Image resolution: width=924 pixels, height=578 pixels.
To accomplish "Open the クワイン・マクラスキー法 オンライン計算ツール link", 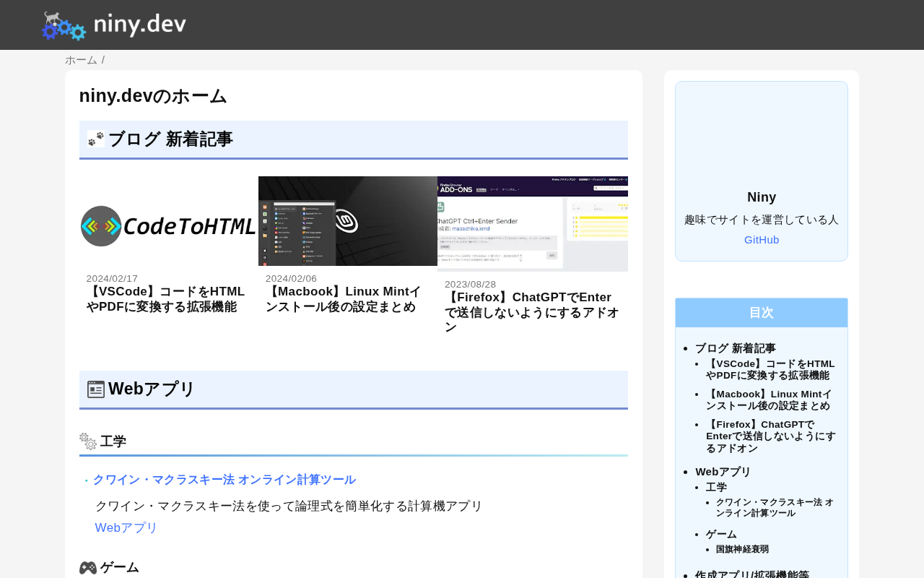I will tap(224, 480).
